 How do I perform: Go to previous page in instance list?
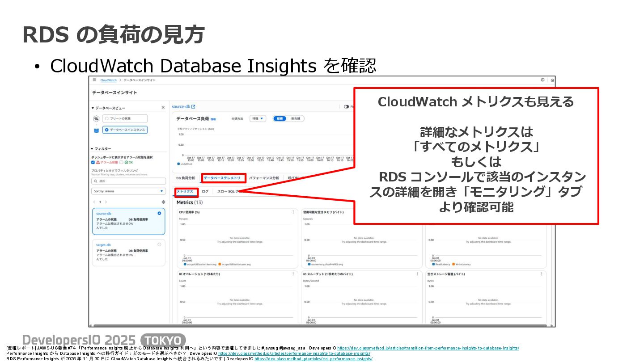[x=94, y=202]
